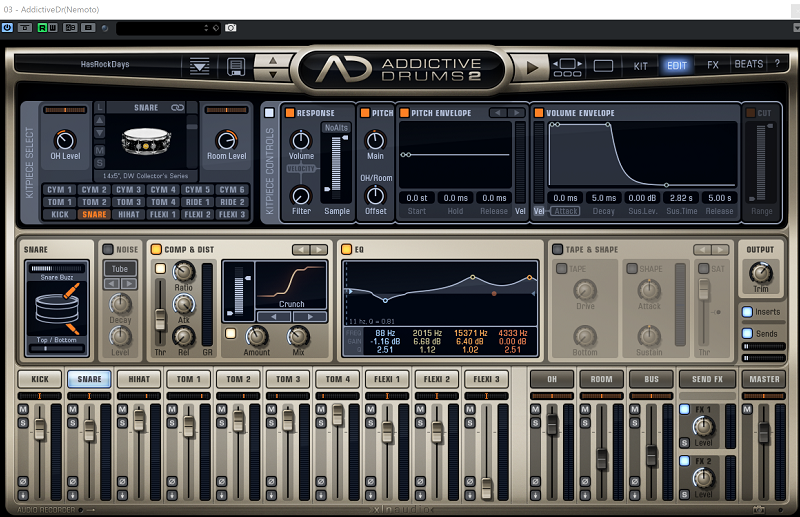Click the output Trim knob
800x517 pixels.
click(x=760, y=273)
